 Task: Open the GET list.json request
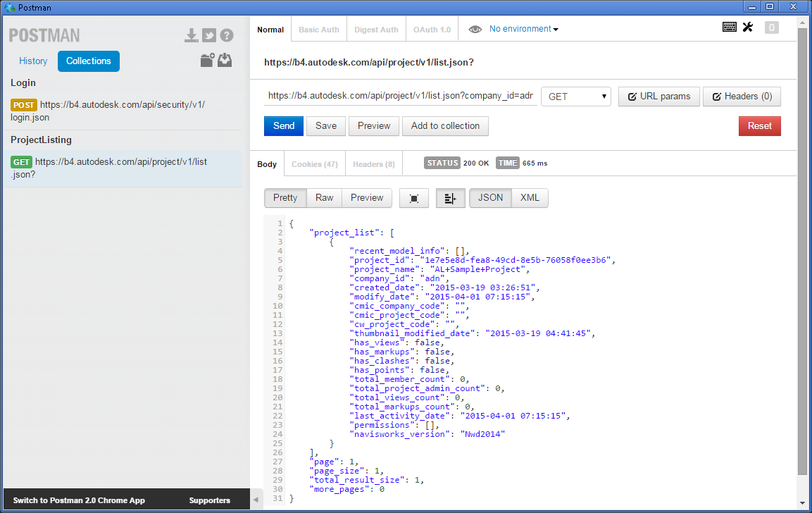(123, 168)
